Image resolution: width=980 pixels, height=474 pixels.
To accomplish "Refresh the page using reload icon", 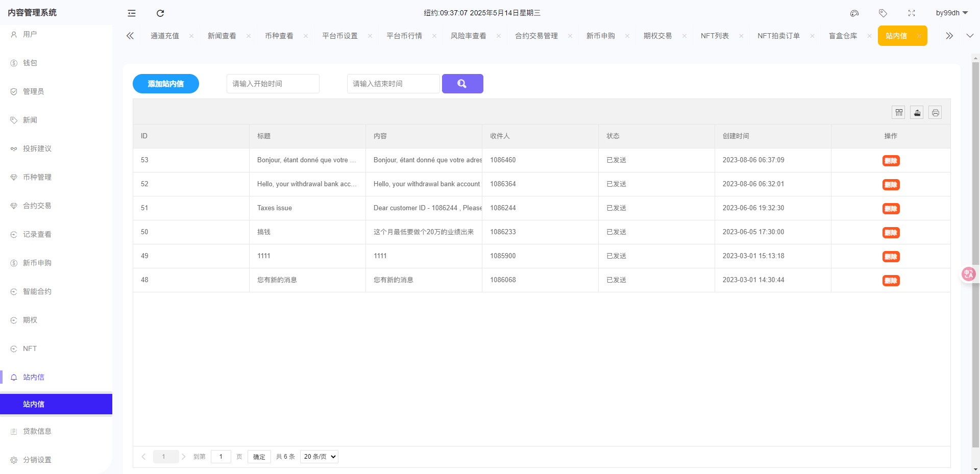I will pyautogui.click(x=160, y=13).
